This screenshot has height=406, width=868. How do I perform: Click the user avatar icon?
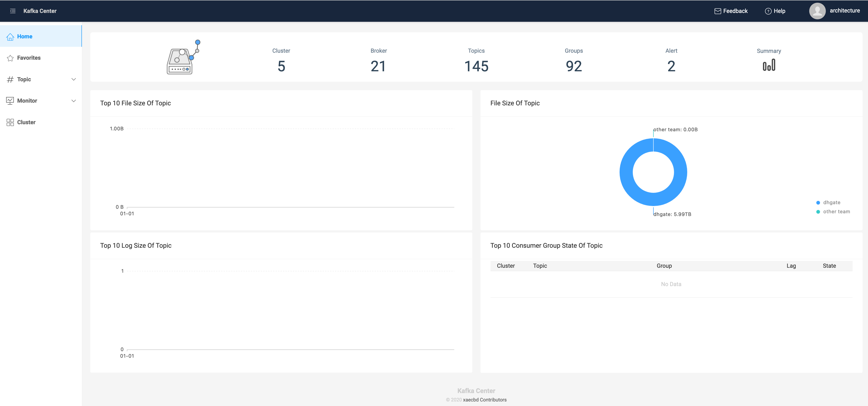click(x=817, y=11)
